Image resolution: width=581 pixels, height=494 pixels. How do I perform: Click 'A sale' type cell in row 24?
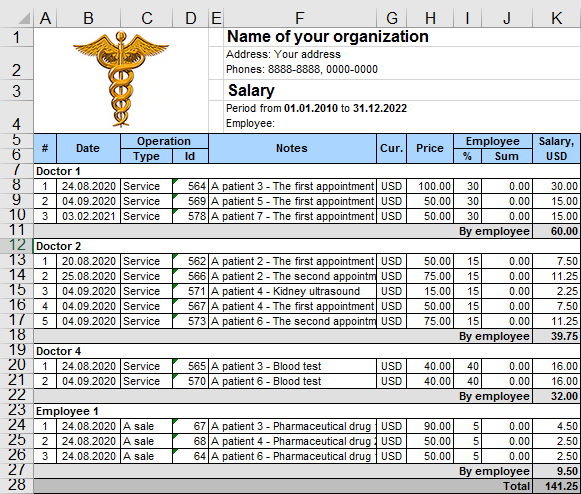pyautogui.click(x=146, y=426)
